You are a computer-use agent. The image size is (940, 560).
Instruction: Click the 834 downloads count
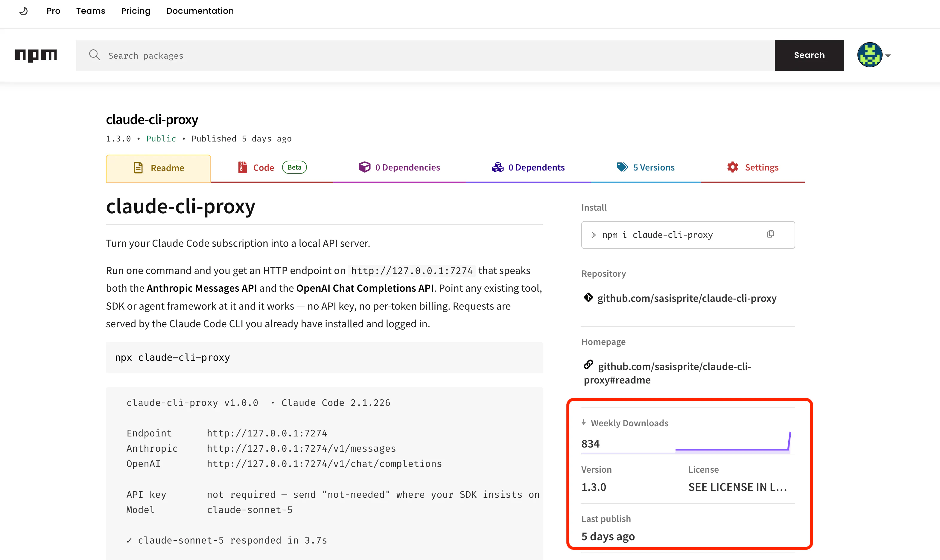tap(590, 444)
